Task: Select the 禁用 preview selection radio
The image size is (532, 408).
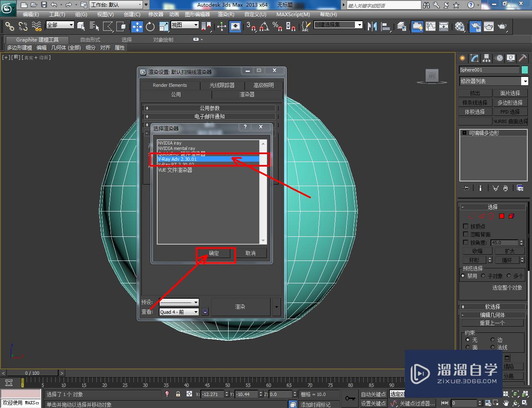Action: 463,276
